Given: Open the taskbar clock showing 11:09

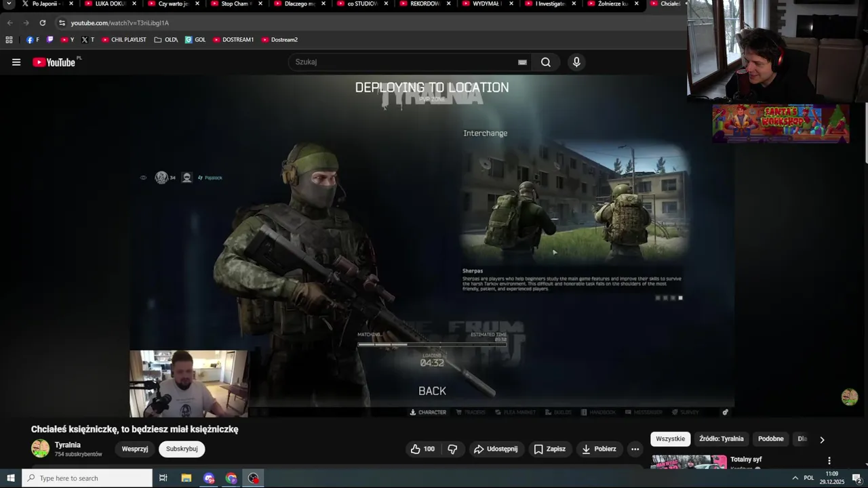Looking at the screenshot, I should 831,479.
